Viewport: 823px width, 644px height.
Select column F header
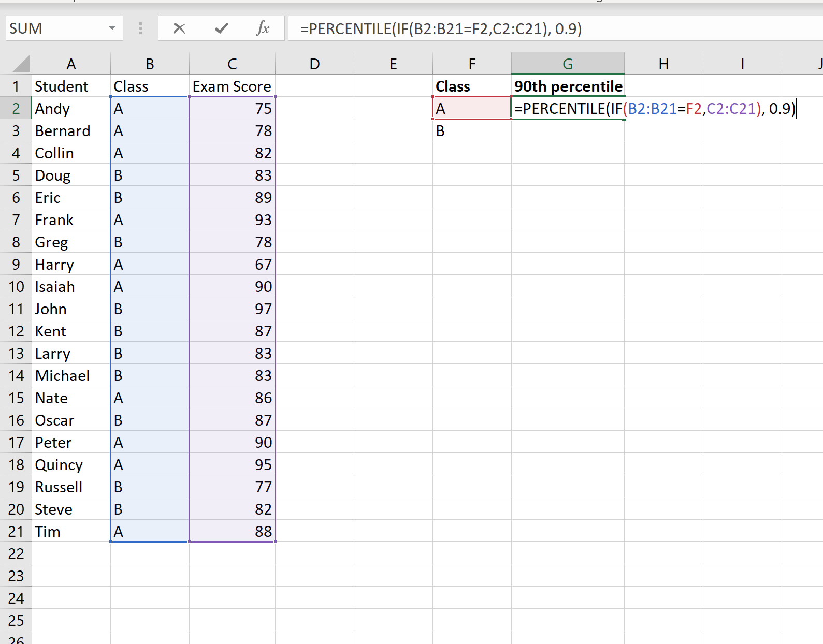[472, 64]
